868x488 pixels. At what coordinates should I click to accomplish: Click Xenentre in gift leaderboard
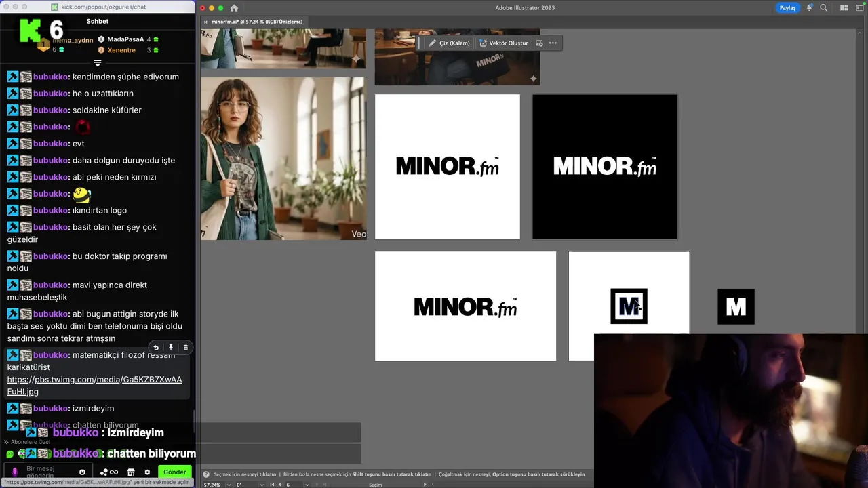[121, 50]
